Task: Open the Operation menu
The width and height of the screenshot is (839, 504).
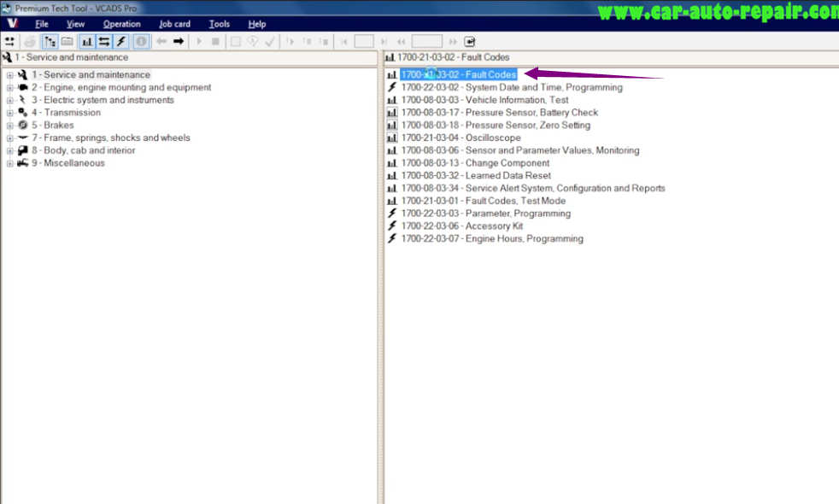Action: click(x=122, y=24)
